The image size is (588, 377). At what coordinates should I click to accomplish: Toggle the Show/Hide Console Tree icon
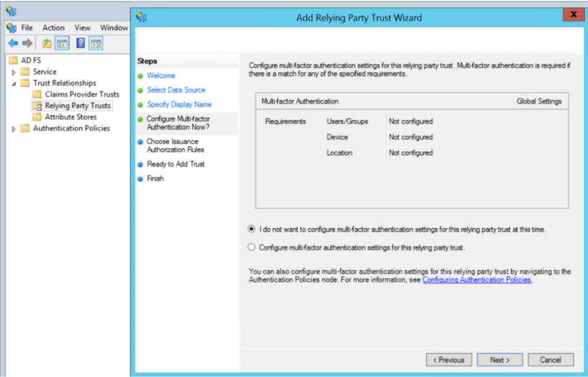pos(62,43)
